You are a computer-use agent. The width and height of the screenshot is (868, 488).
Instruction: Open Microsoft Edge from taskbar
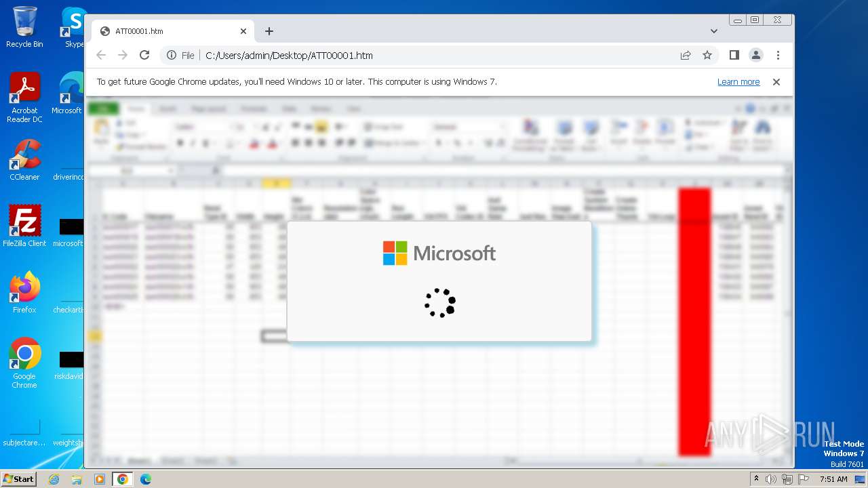[x=146, y=479]
